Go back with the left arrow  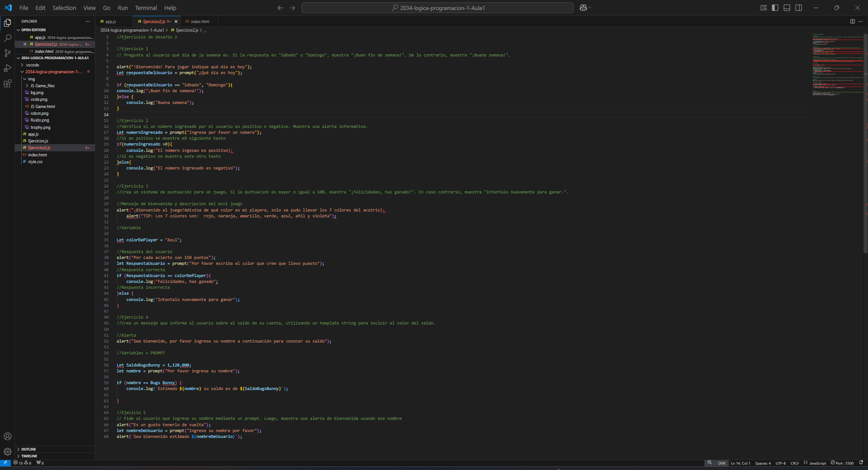click(x=280, y=8)
